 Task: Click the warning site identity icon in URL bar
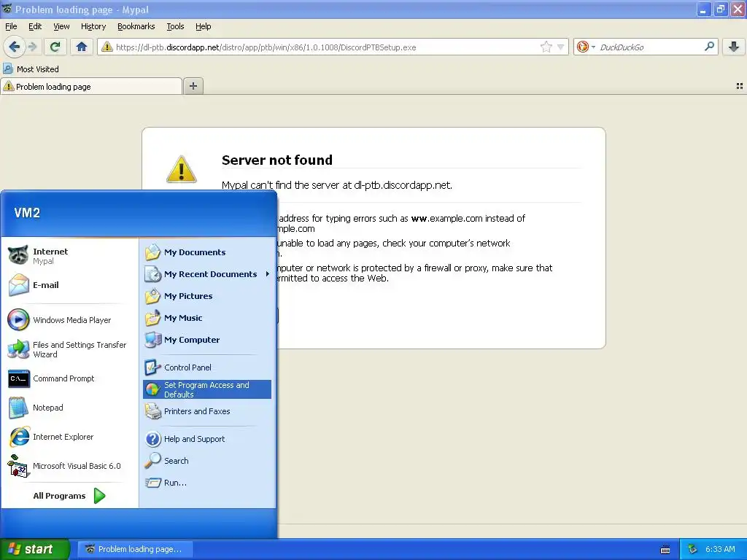[107, 47]
